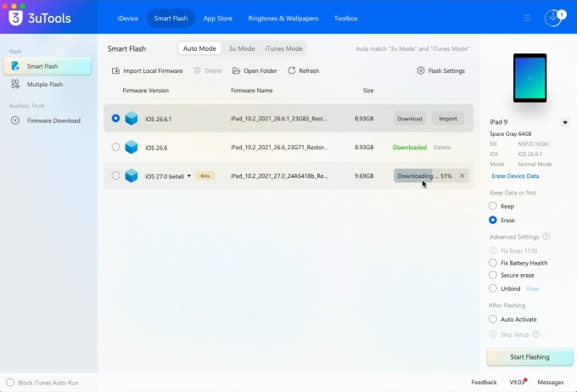Click the iPad_10.2_2021_27.0 firmware name
The width and height of the screenshot is (577, 392).
(279, 176)
